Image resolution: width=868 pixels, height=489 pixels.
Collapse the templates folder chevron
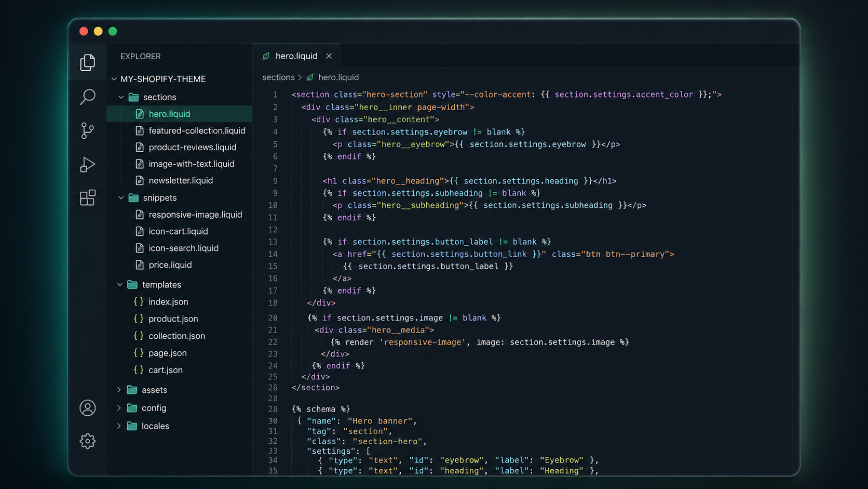(x=120, y=285)
